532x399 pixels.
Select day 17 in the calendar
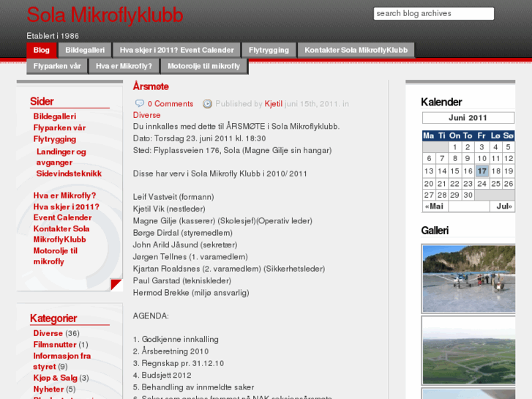click(x=482, y=171)
